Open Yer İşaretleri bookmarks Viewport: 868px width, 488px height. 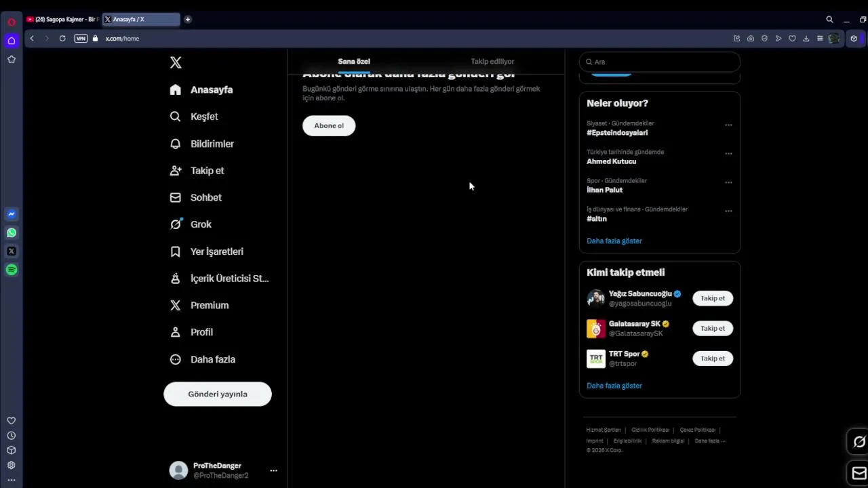[207, 251]
